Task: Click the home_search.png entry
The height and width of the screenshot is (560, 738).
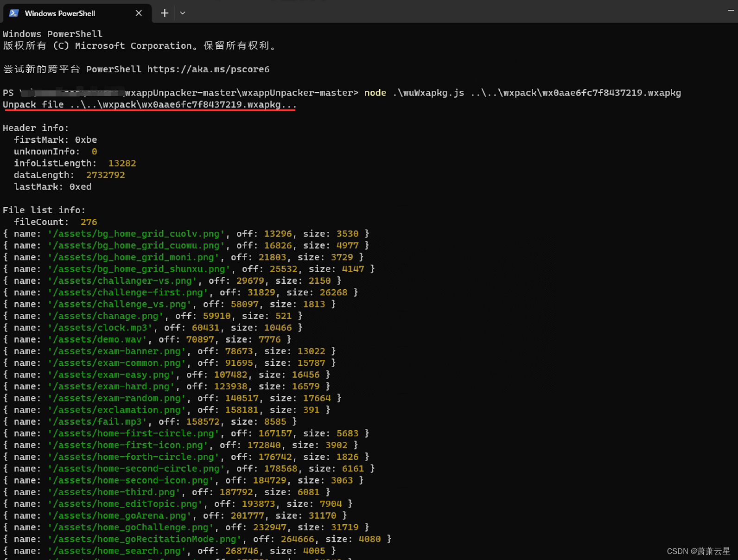Action: [169, 551]
